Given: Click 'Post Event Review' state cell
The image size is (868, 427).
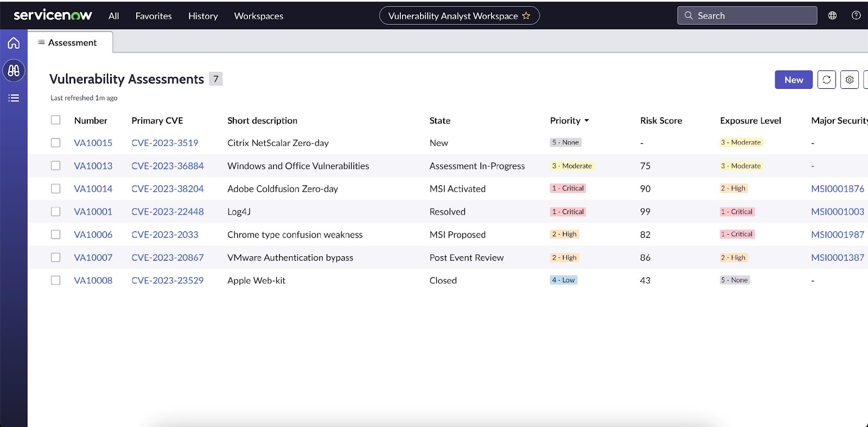Looking at the screenshot, I should (467, 257).
